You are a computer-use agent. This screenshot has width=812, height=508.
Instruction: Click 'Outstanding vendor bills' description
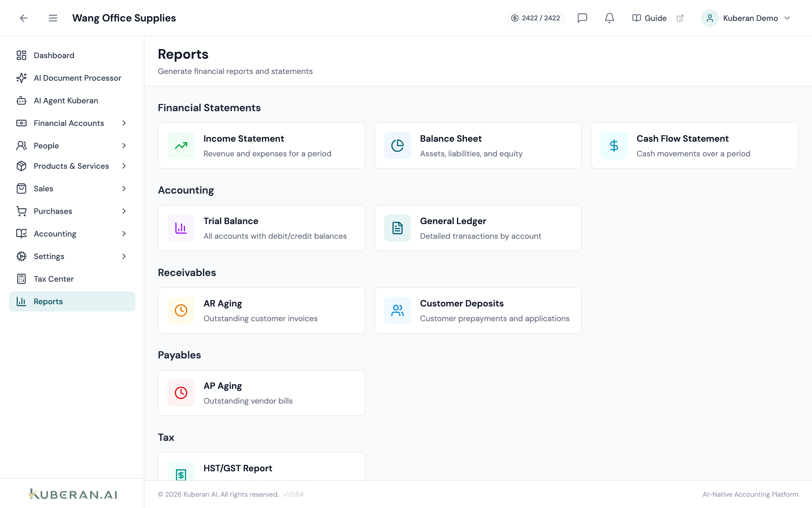(x=248, y=401)
